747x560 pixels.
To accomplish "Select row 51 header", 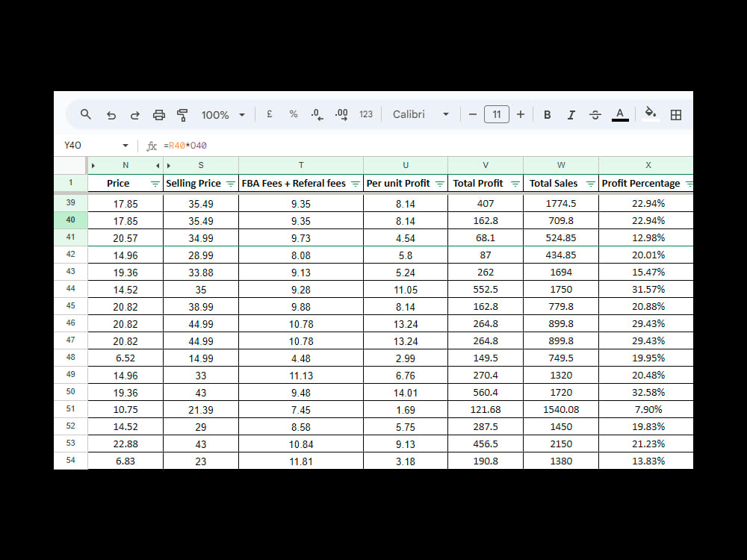I will (x=70, y=408).
